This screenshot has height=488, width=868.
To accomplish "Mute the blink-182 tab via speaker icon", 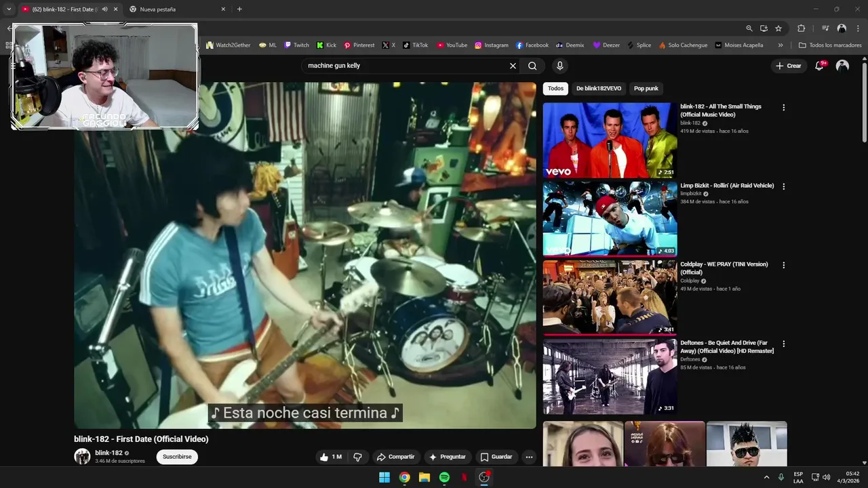I will pyautogui.click(x=104, y=9).
